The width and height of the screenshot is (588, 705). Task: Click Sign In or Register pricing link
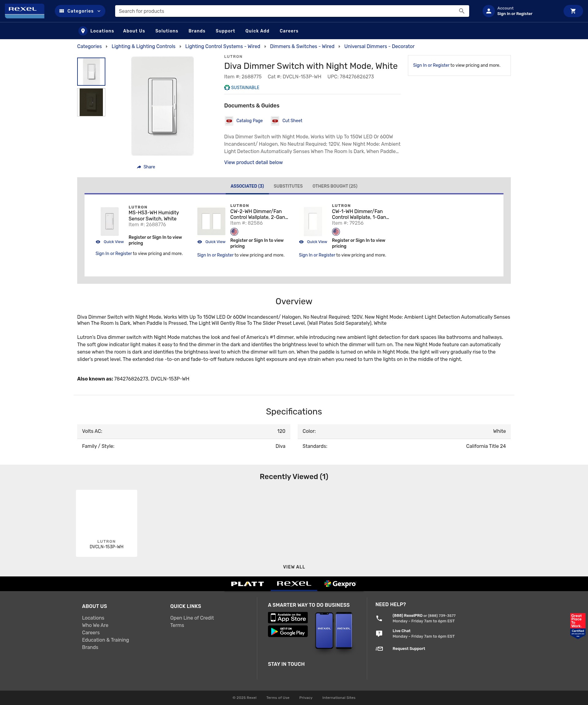(431, 65)
